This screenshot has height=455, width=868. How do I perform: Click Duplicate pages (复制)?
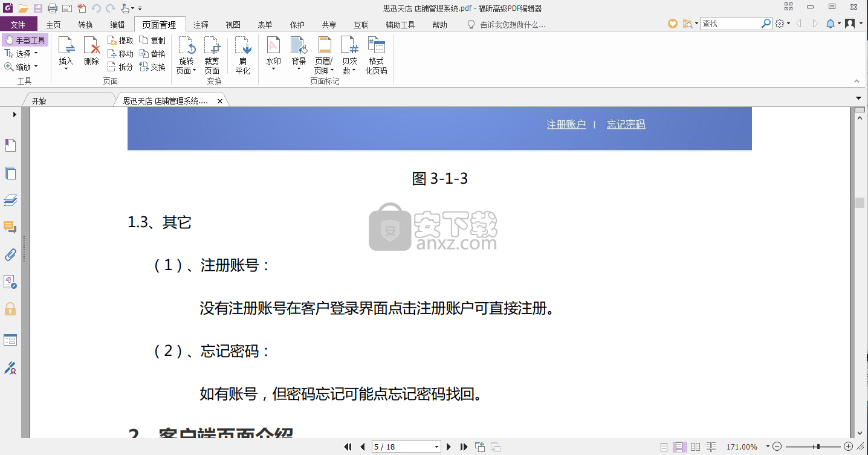152,40
